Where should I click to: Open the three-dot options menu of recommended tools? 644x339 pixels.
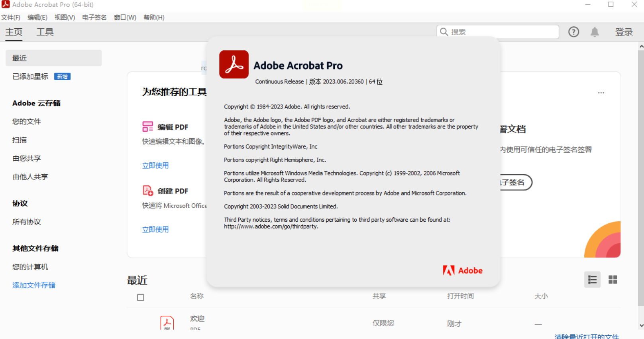(x=601, y=93)
